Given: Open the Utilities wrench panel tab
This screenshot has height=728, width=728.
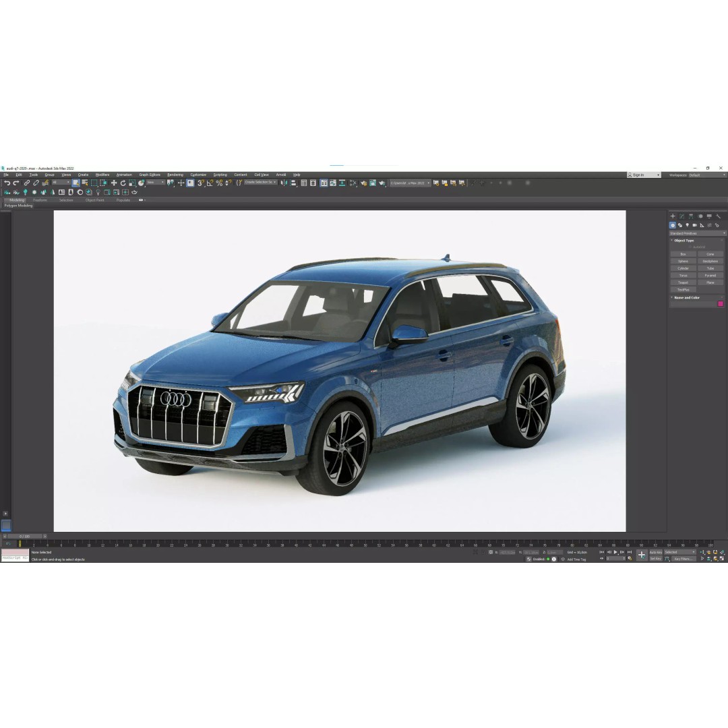Looking at the screenshot, I should point(719,216).
